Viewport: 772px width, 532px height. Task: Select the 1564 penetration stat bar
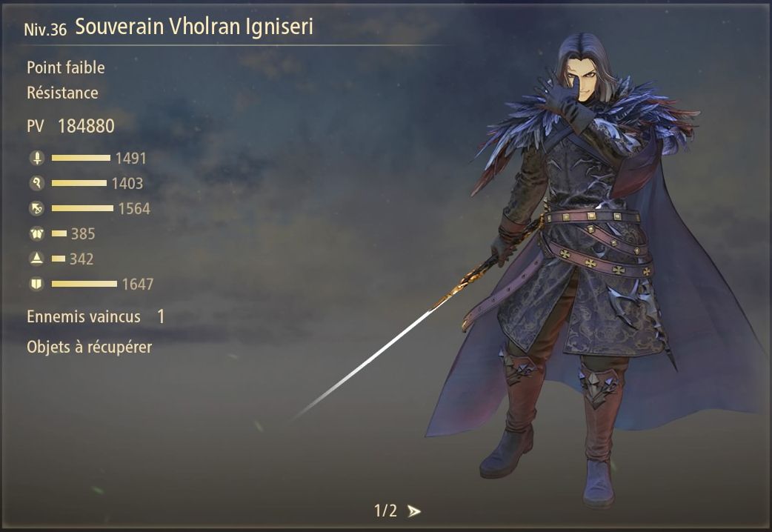click(82, 208)
